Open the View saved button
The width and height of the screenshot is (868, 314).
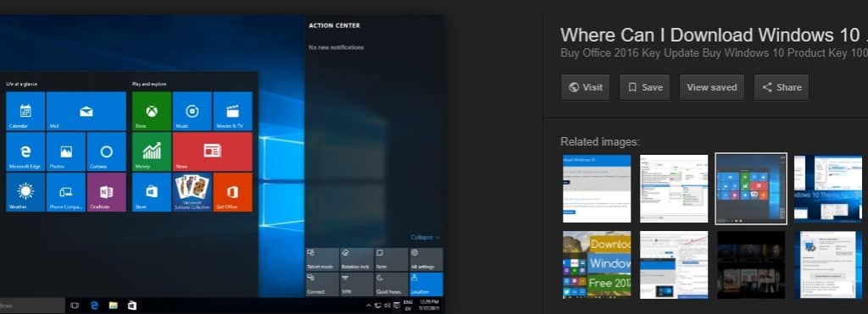pyautogui.click(x=712, y=87)
